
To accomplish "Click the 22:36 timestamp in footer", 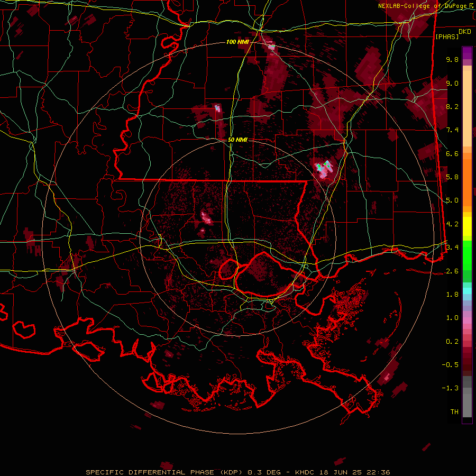I will pos(378,472).
